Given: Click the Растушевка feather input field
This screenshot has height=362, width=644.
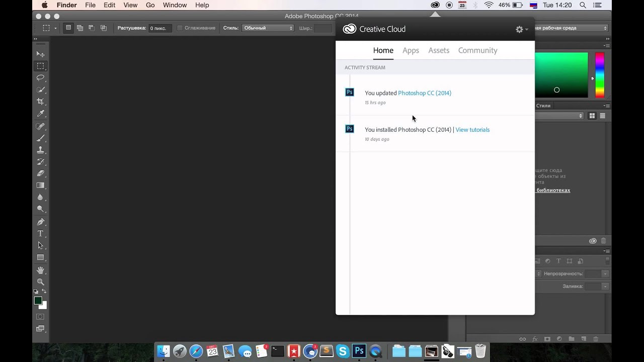Looking at the screenshot, I should (160, 28).
